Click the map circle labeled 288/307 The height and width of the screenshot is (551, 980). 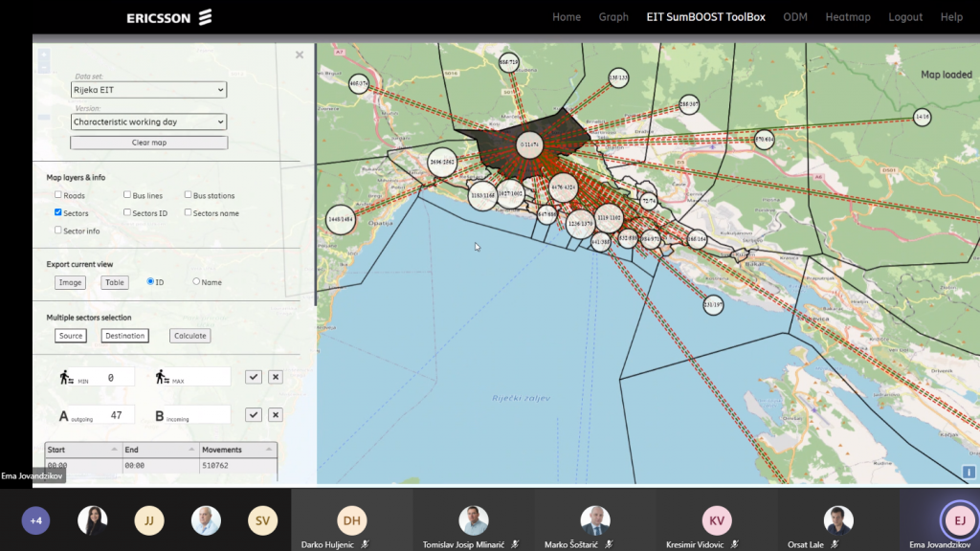click(689, 104)
